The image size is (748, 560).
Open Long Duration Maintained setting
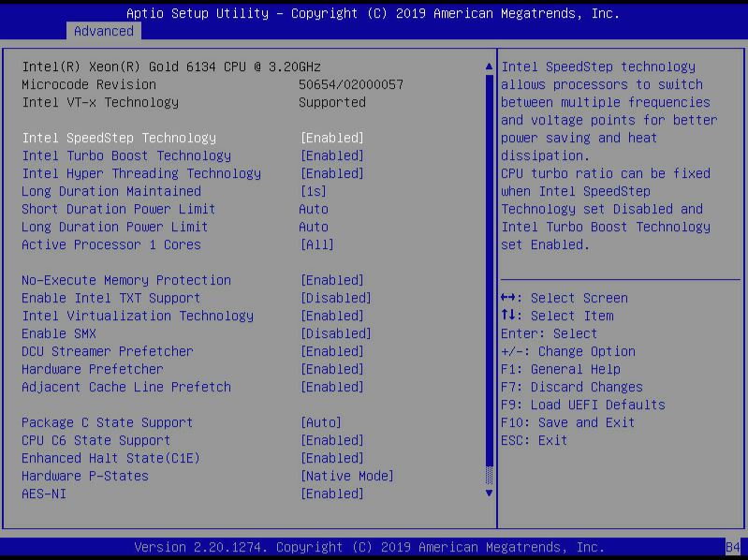pos(111,191)
